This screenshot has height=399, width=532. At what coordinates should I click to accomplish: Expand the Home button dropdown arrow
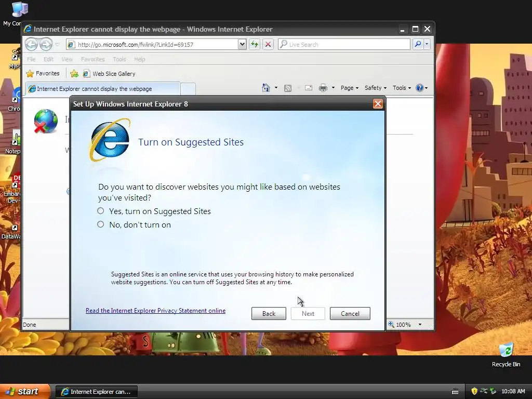276,88
